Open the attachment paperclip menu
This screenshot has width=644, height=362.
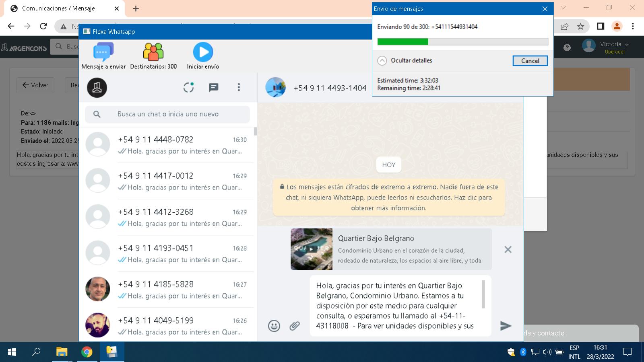coord(295,326)
